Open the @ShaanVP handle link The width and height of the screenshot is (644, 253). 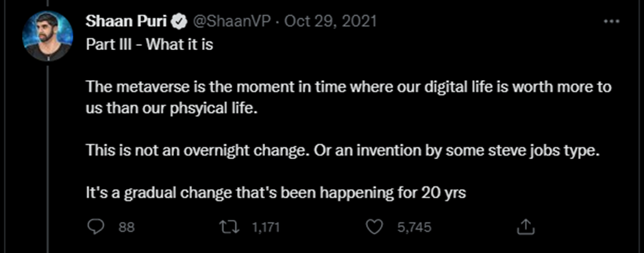[230, 22]
